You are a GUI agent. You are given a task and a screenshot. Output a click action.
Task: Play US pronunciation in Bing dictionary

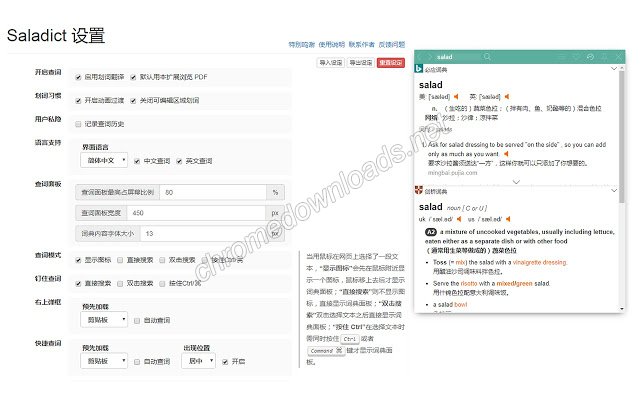[x=456, y=96]
